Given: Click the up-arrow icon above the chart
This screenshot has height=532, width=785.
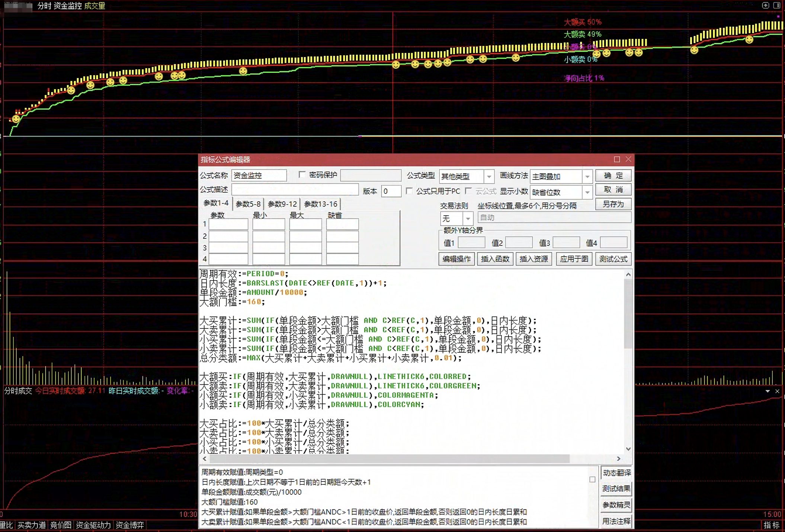Looking at the screenshot, I should point(765,5).
